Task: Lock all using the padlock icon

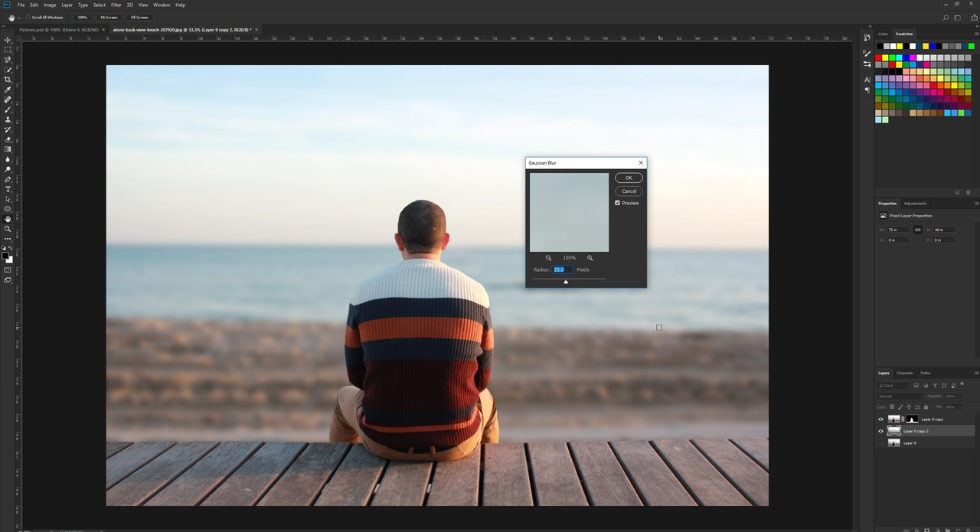Action: [x=926, y=407]
